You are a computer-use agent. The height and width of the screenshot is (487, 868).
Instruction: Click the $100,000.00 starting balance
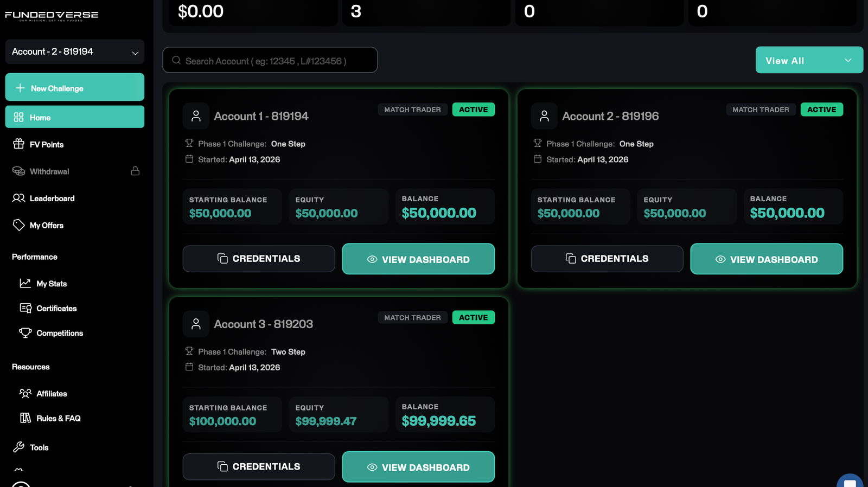222,421
